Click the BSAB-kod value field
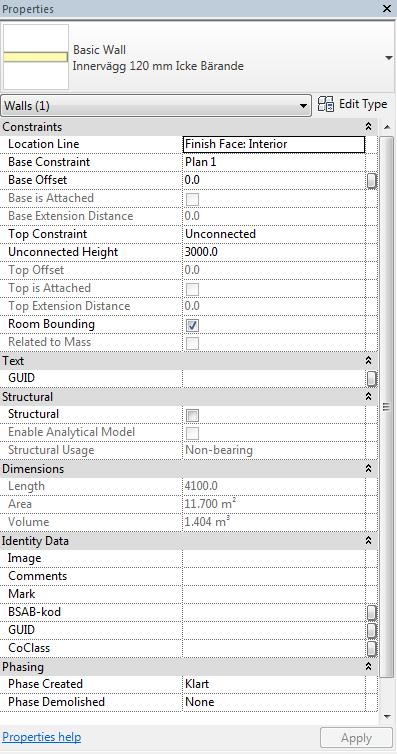The height and width of the screenshot is (754, 397). click(274, 613)
